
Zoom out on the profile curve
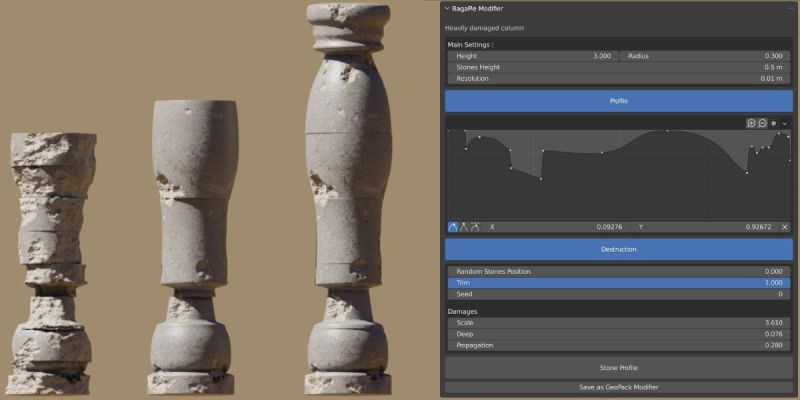pos(762,123)
